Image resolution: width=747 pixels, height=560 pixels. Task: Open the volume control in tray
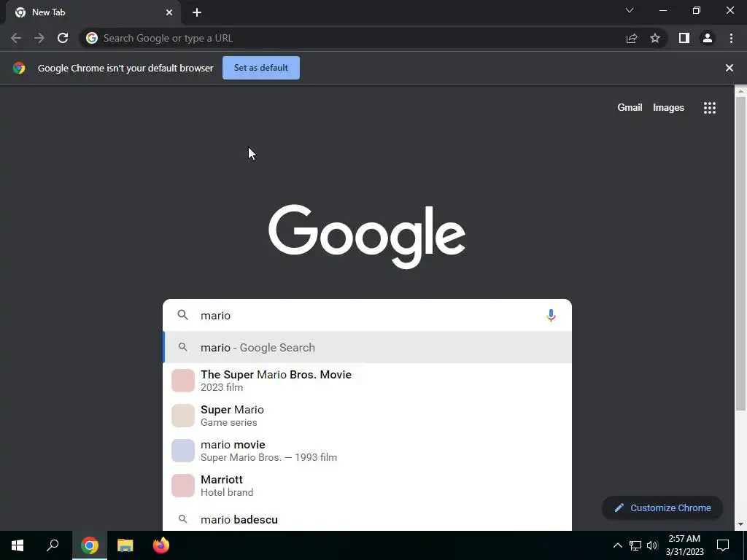[652, 545]
